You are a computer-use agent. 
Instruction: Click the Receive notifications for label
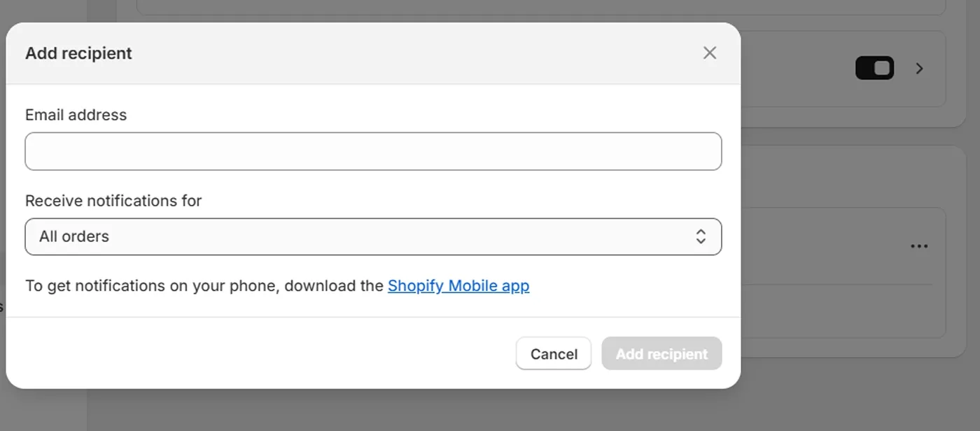tap(113, 201)
